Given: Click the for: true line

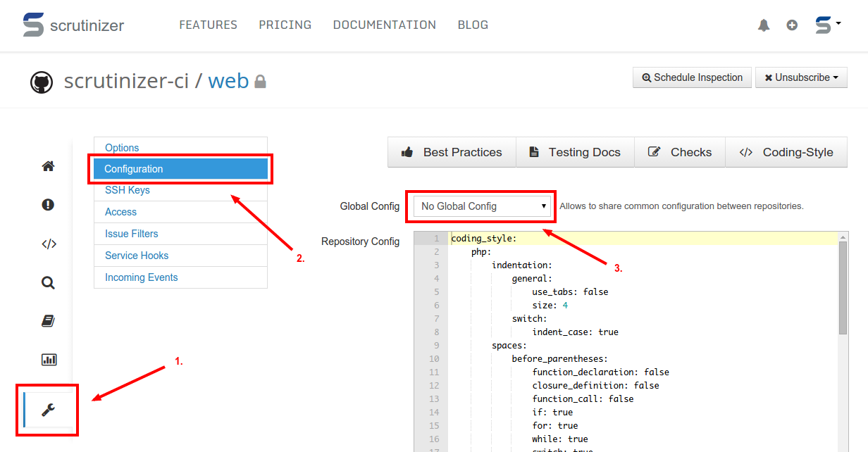Looking at the screenshot, I should click(554, 426).
